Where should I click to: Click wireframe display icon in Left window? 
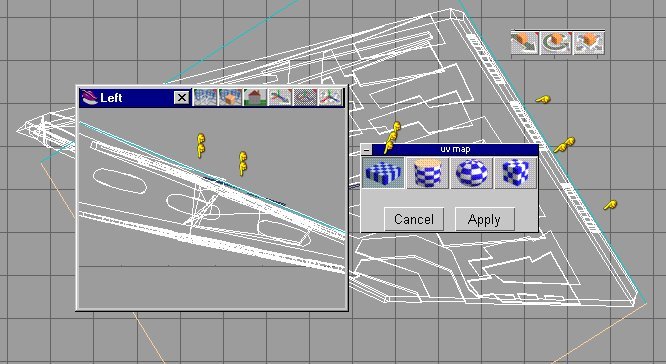[x=205, y=97]
